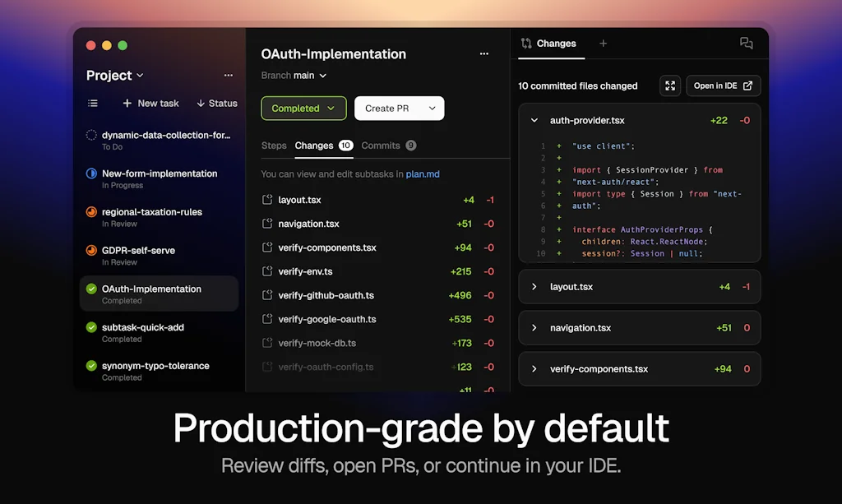This screenshot has height=504, width=842.
Task: Click the file icon beside verify-mock-db.ts
Action: click(267, 343)
